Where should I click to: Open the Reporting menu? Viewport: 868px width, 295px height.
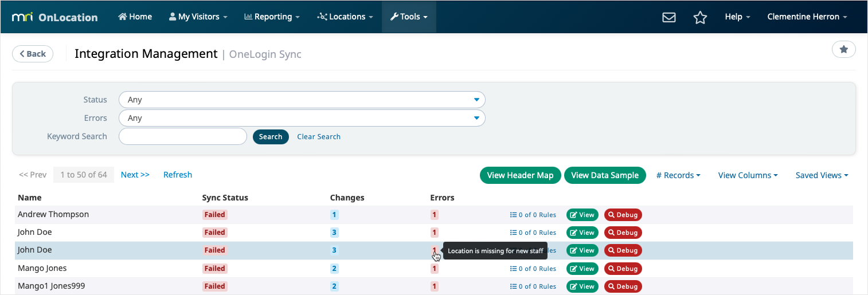point(272,17)
